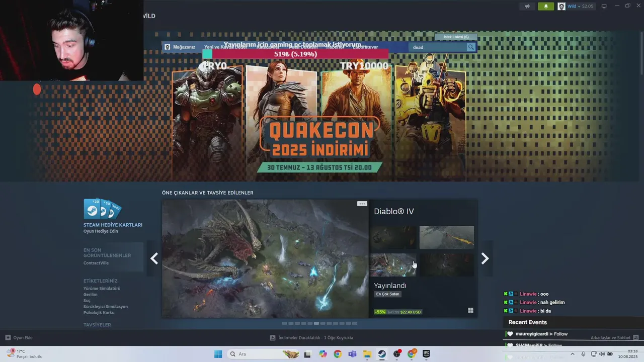Select the Yürüme Simülatörü tag
Image resolution: width=644 pixels, height=362 pixels.
[102, 289]
